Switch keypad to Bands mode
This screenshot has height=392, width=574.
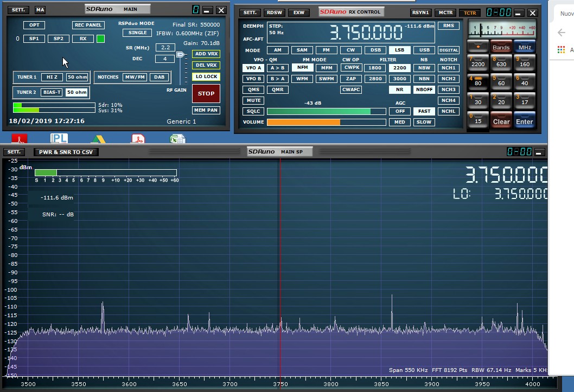[x=501, y=47]
